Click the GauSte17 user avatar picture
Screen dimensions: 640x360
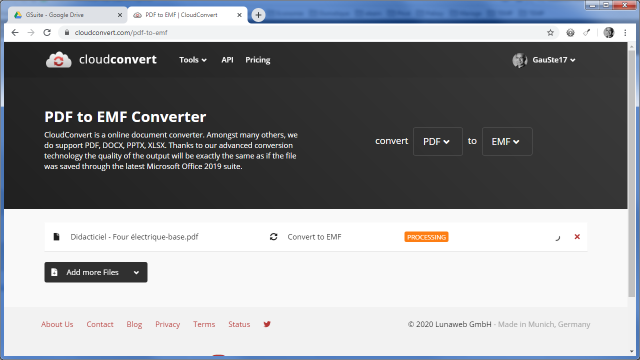pyautogui.click(x=520, y=60)
